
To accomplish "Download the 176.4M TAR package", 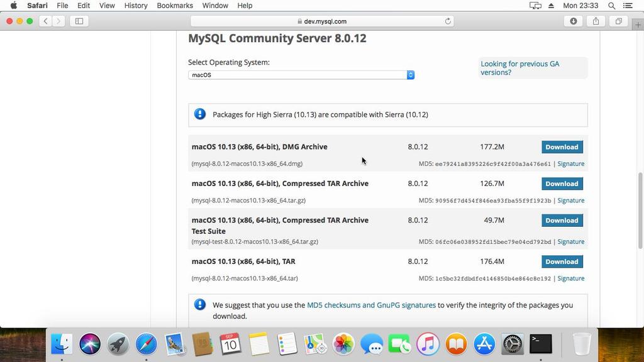I will 562,261.
